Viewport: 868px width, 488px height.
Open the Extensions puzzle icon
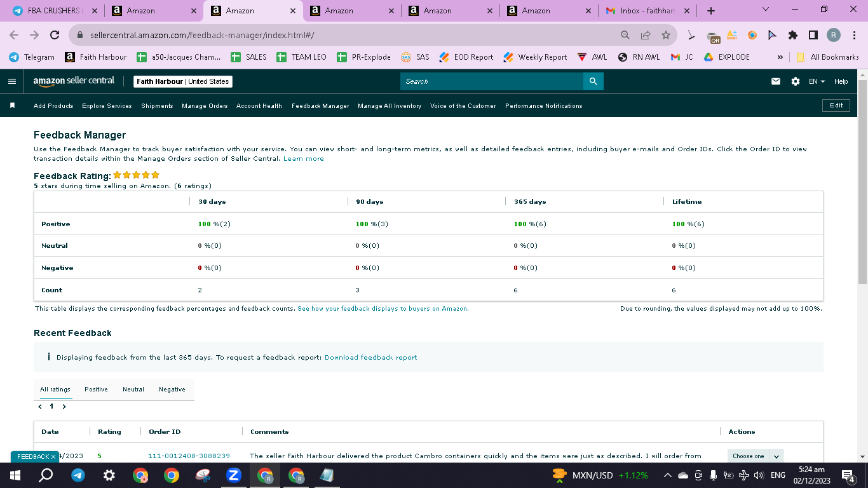[792, 35]
